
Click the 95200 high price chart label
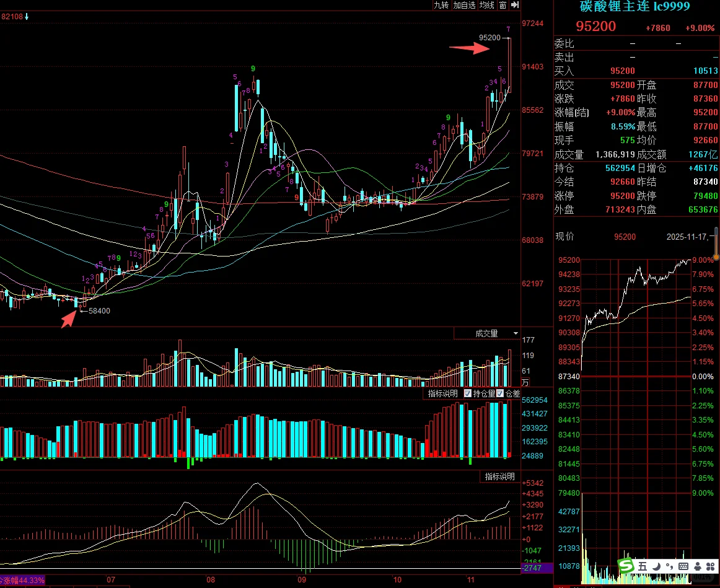click(x=490, y=38)
